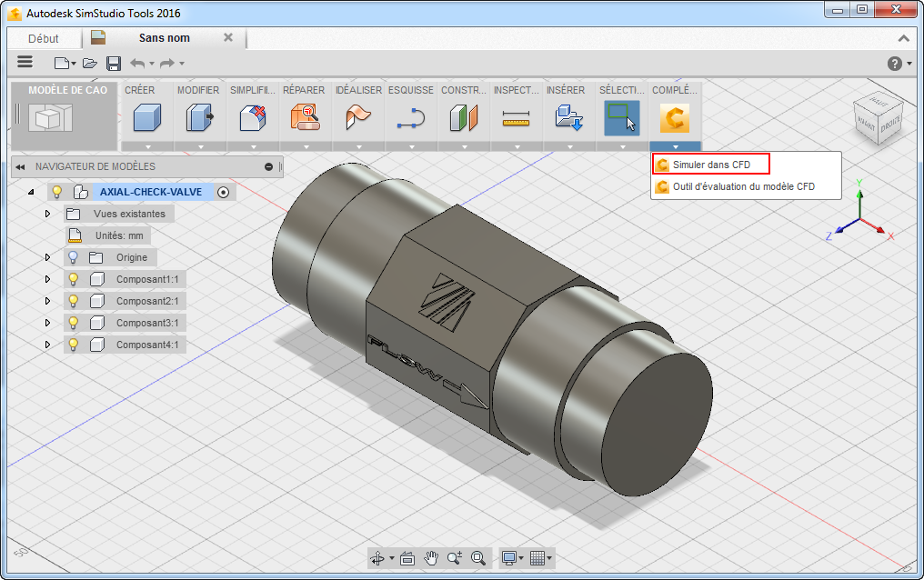Click the look-at camera tool
Screen dimensions: 924x580
click(407, 558)
